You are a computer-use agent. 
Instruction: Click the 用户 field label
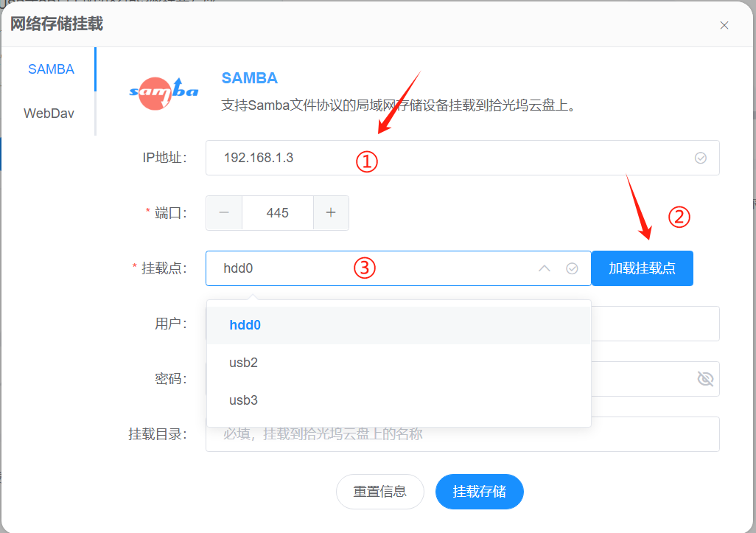coord(171,324)
